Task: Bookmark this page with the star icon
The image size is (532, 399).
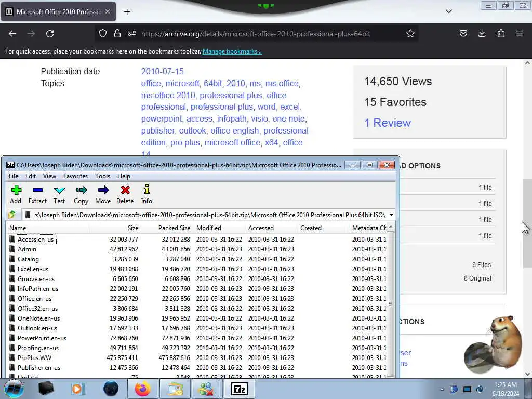Action: point(410,34)
